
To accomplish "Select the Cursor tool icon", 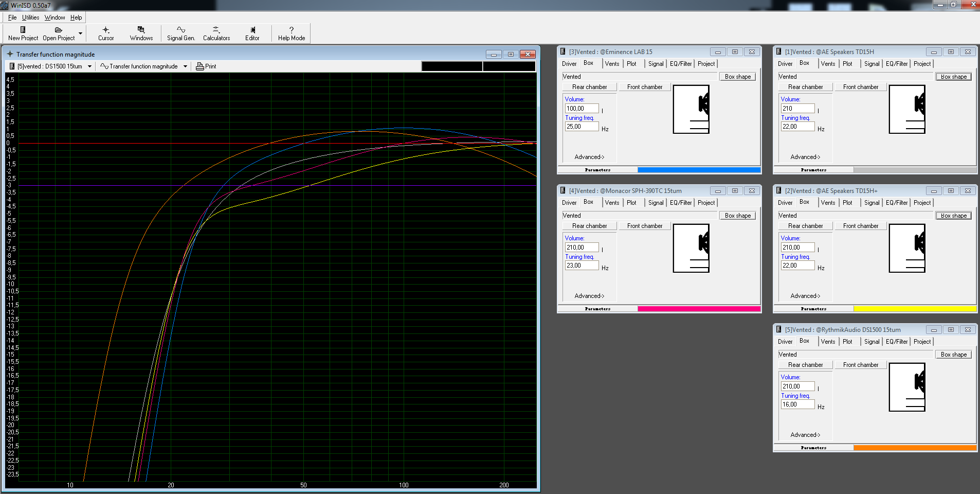I will [x=106, y=30].
